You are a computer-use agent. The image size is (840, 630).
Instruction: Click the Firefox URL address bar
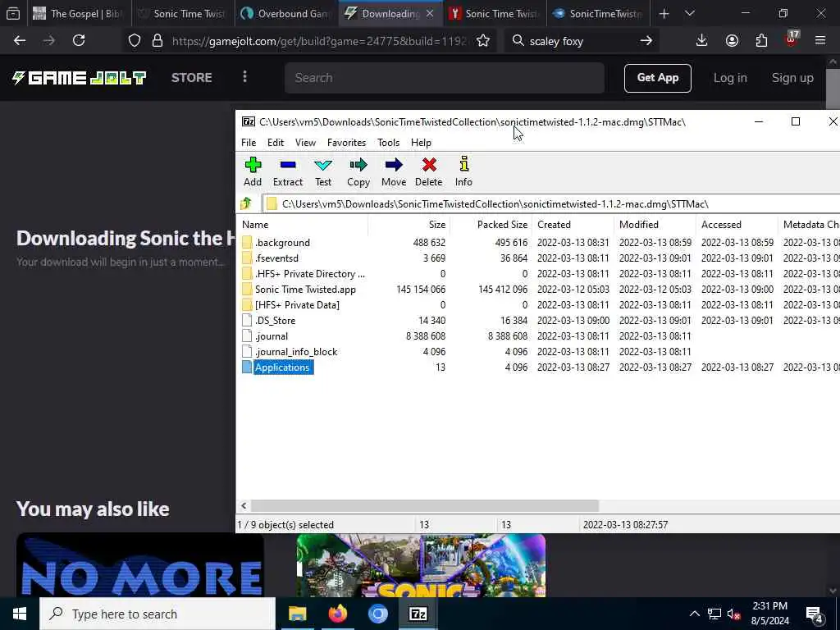[x=319, y=41]
